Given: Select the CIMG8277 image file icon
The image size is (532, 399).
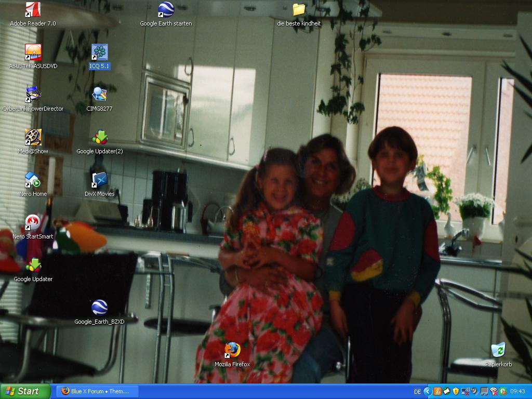Looking at the screenshot, I should [99, 95].
